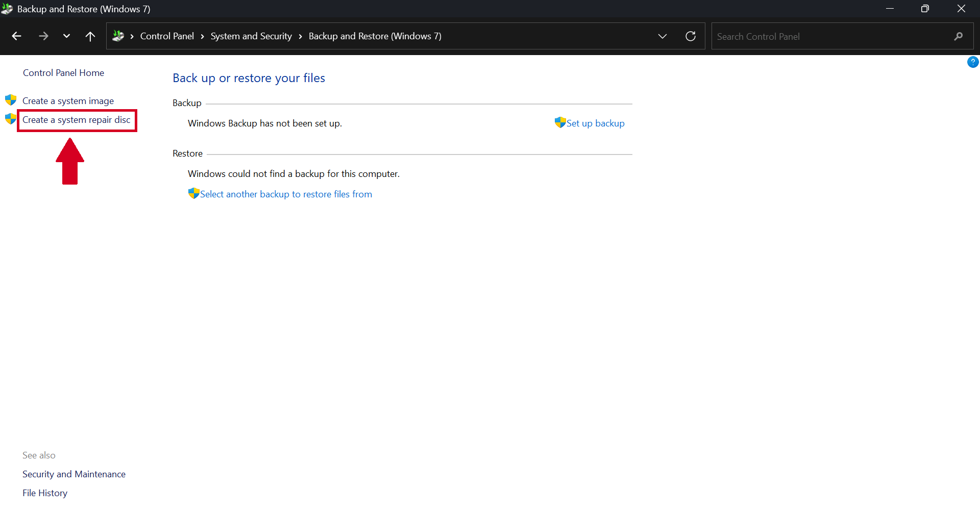The width and height of the screenshot is (980, 514).
Task: Navigate to Control Panel breadcrumb
Action: pos(167,36)
